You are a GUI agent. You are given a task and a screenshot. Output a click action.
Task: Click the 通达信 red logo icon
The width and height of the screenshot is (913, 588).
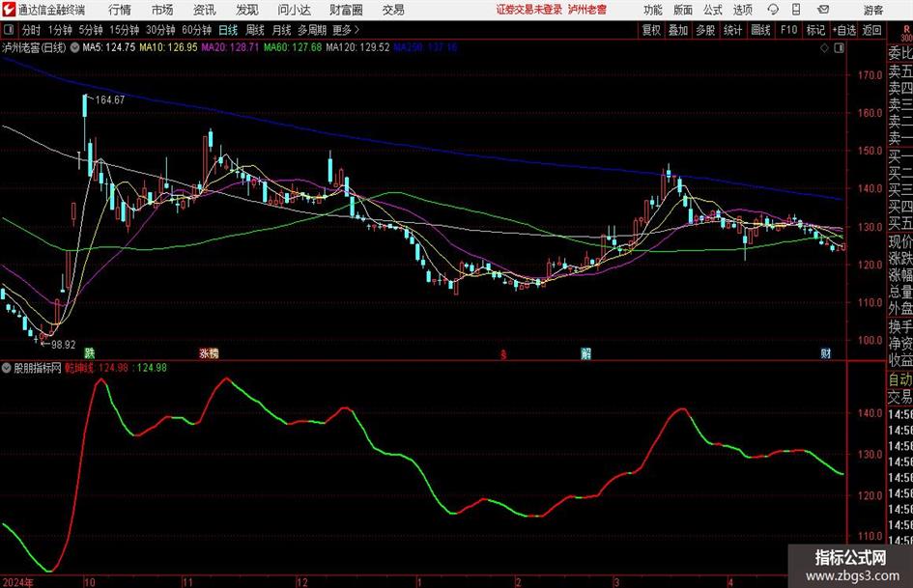(x=10, y=10)
